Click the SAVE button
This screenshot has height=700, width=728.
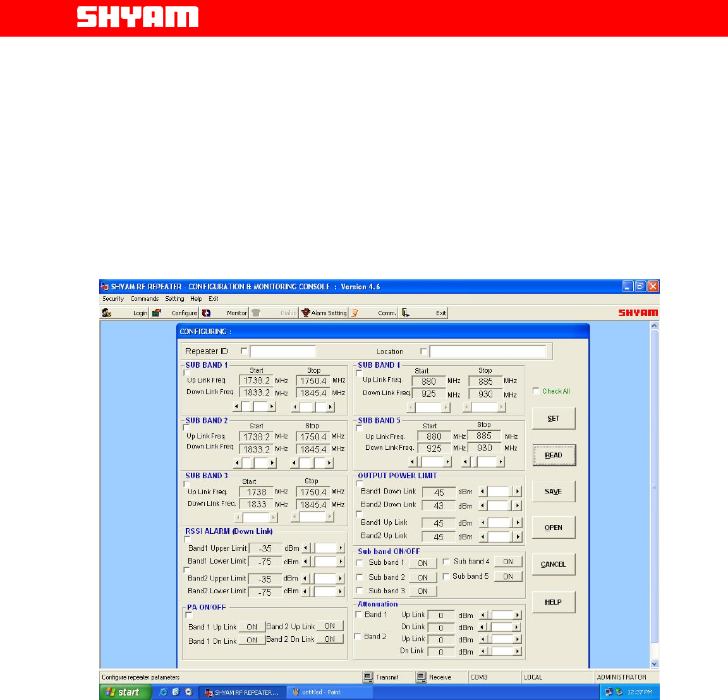[x=554, y=491]
